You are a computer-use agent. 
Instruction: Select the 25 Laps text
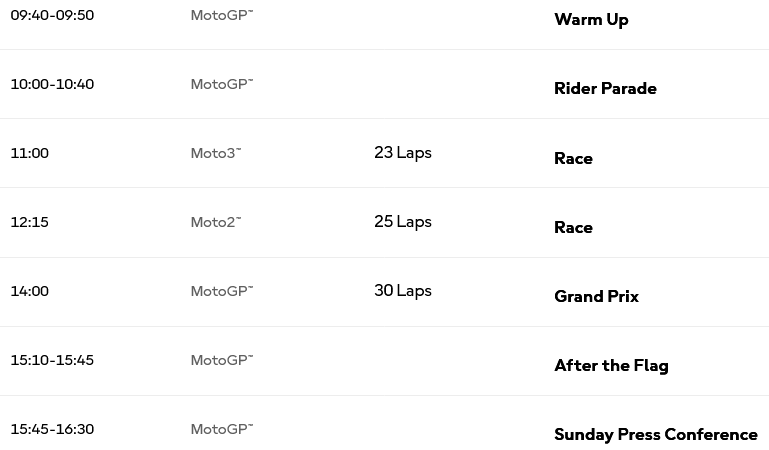(403, 222)
